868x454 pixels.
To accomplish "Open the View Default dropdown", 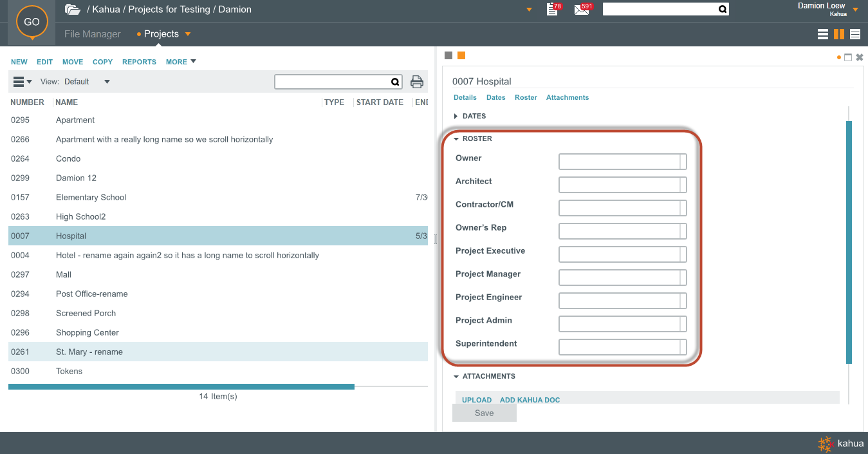I will click(x=107, y=82).
